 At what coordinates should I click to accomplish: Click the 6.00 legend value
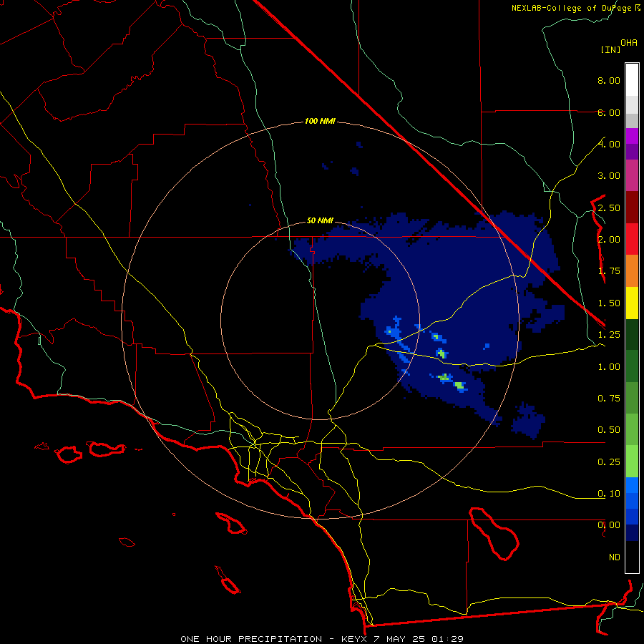pos(609,112)
